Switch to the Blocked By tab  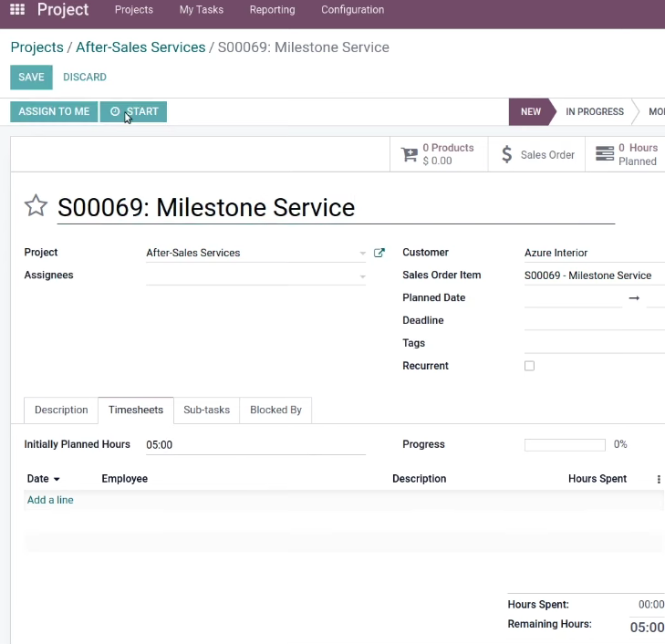[275, 410]
